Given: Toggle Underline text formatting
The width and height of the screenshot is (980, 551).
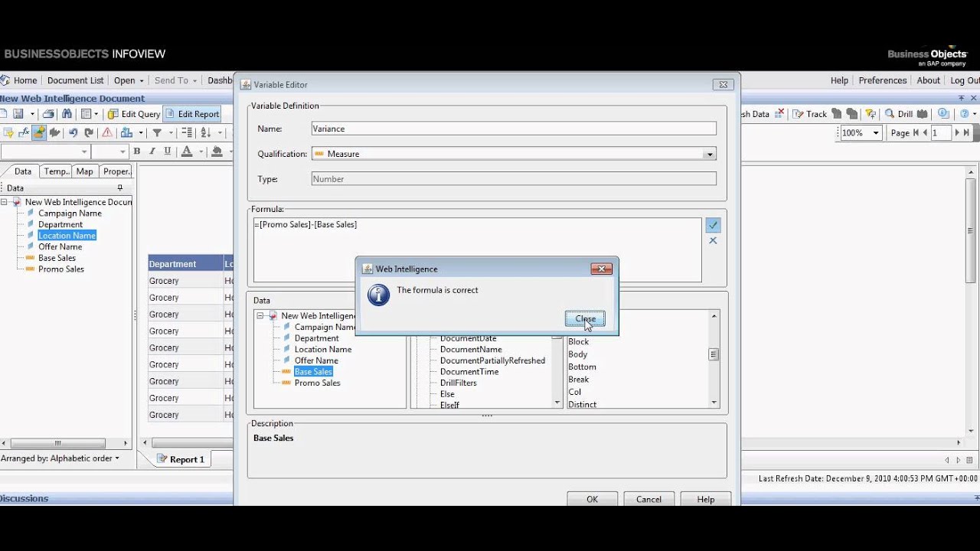Looking at the screenshot, I should tap(168, 152).
